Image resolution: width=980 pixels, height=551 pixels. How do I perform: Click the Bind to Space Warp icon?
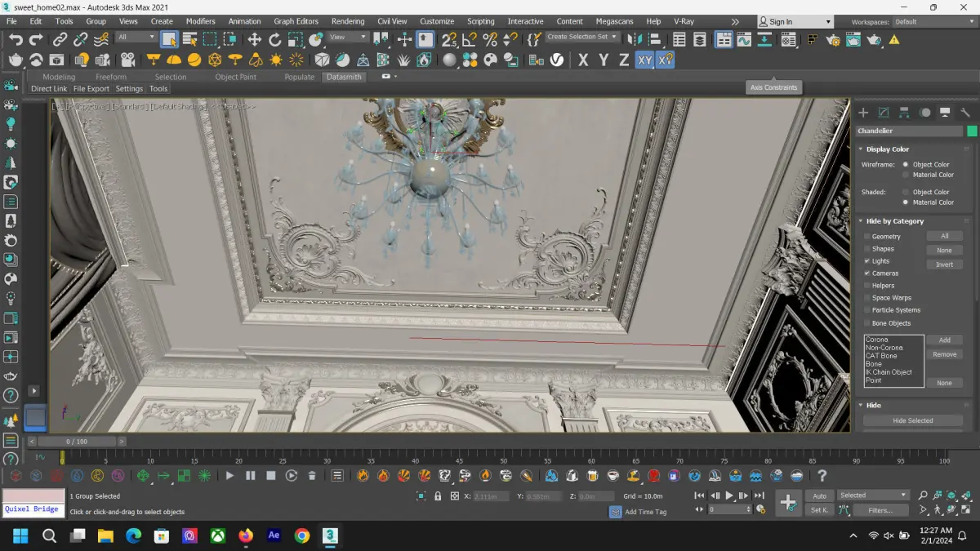coord(100,38)
